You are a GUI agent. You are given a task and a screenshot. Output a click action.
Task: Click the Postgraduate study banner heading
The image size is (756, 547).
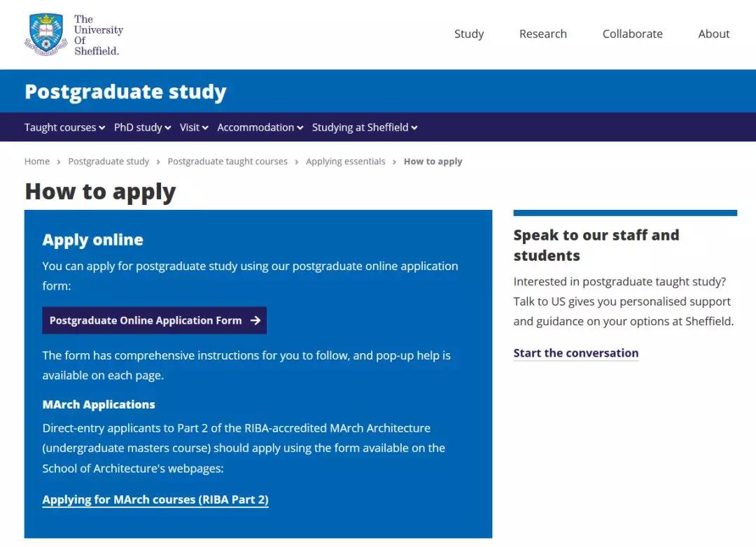point(125,92)
